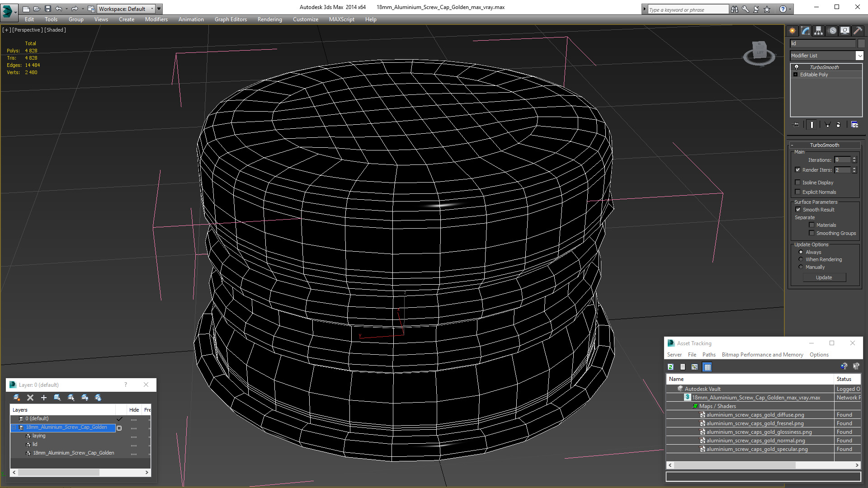Image resolution: width=868 pixels, height=488 pixels.
Task: Toggle the Render Iters checkbox
Action: [x=798, y=170]
